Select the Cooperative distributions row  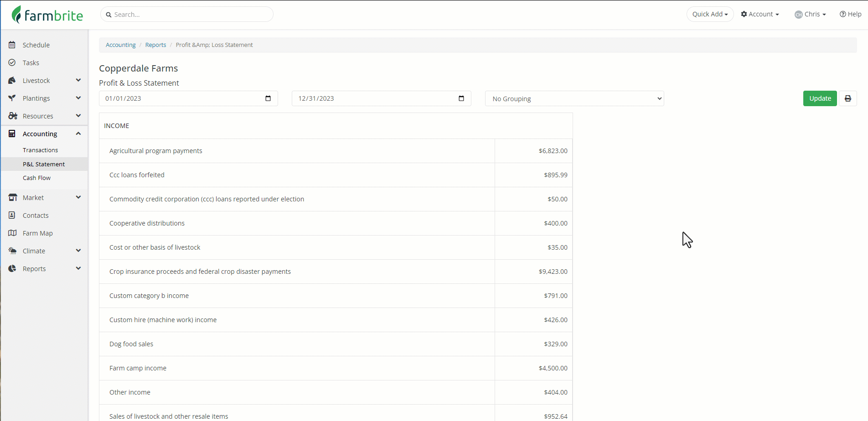pos(336,223)
